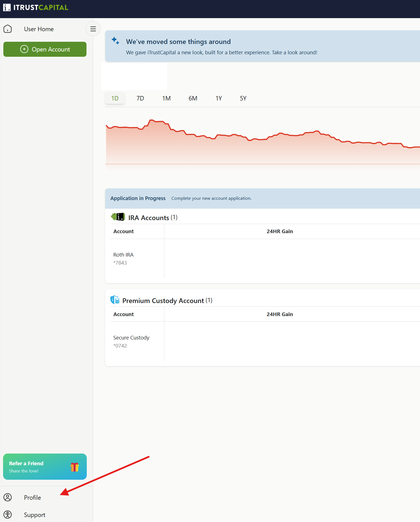420x522 pixels.
Task: Click the User Home house icon
Action: coord(8,29)
